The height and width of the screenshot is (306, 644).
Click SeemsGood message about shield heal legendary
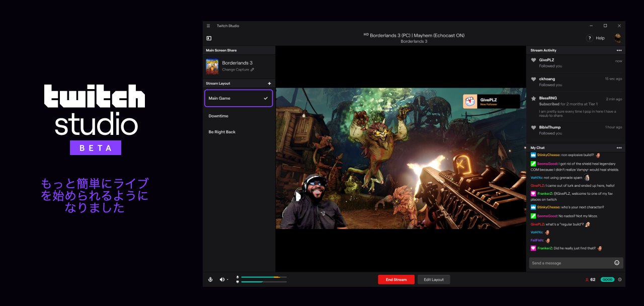(x=575, y=167)
